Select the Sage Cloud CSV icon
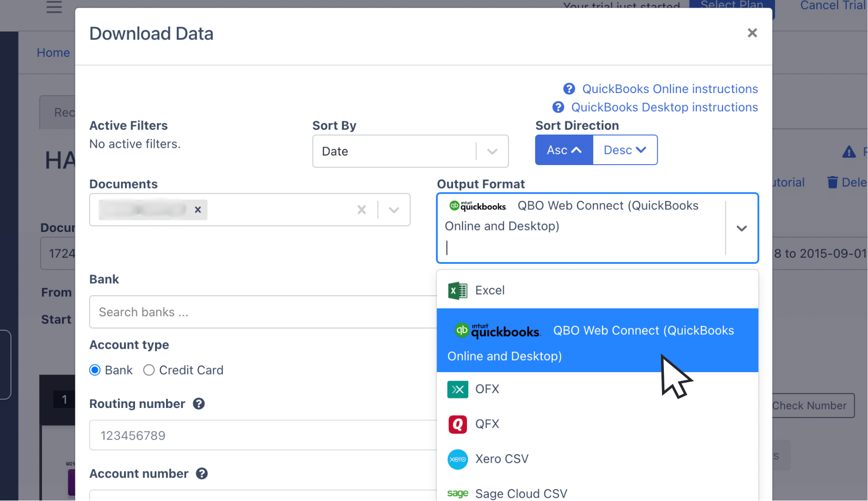This screenshot has height=501, width=868. tap(457, 493)
